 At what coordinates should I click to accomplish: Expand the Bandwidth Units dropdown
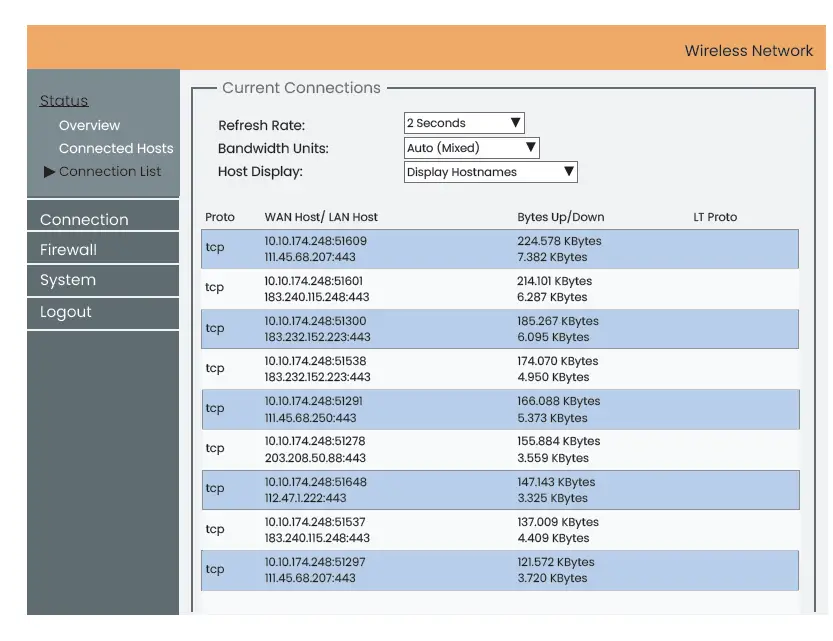point(471,148)
